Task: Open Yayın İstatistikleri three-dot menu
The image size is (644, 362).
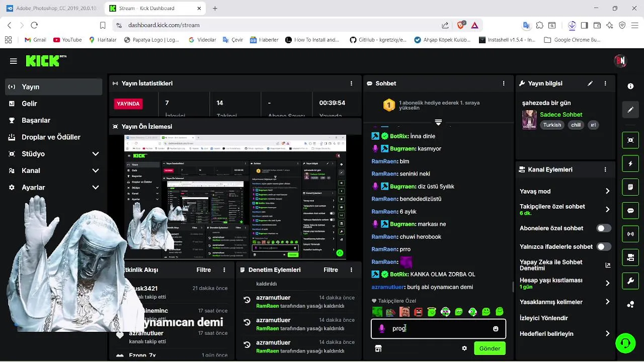Action: 351,83
